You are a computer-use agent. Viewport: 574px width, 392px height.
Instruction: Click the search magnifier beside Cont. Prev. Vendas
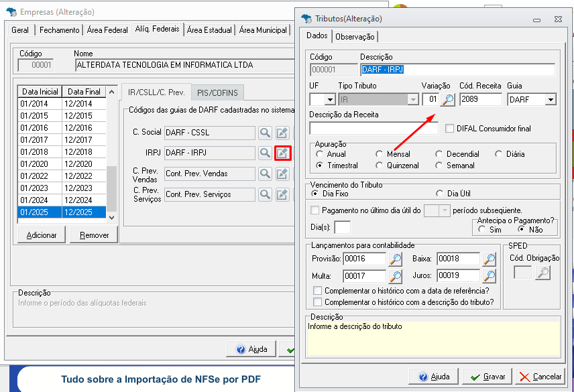(x=265, y=174)
